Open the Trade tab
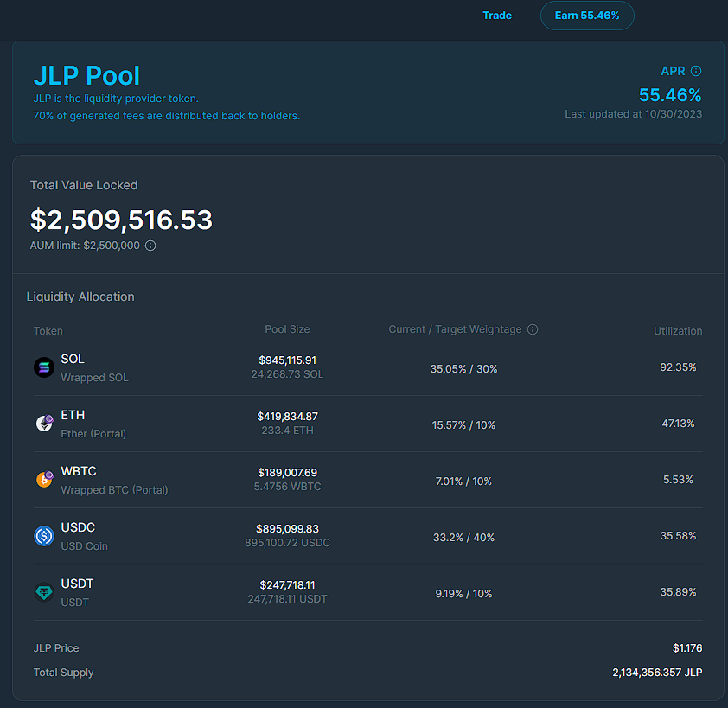The width and height of the screenshot is (728, 708). coord(497,16)
